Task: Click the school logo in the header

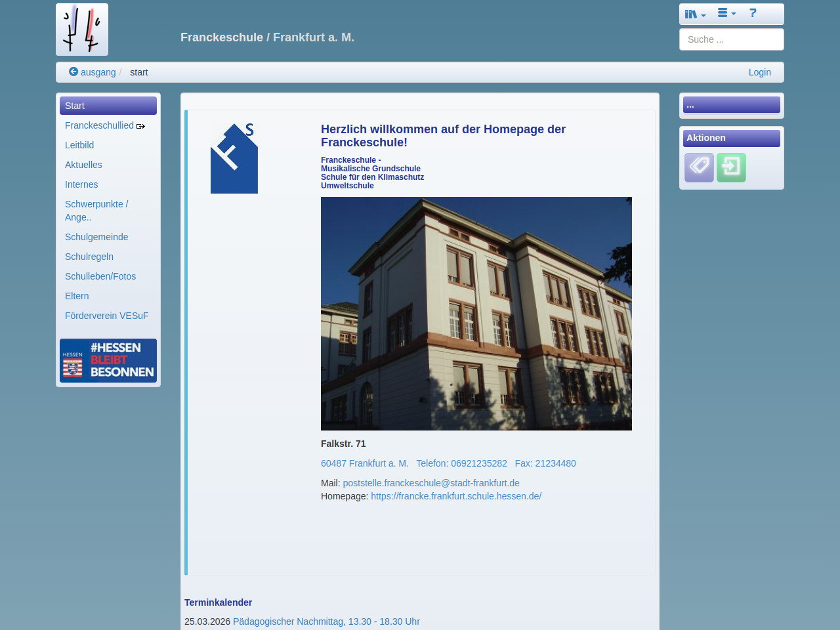Action: click(x=82, y=30)
